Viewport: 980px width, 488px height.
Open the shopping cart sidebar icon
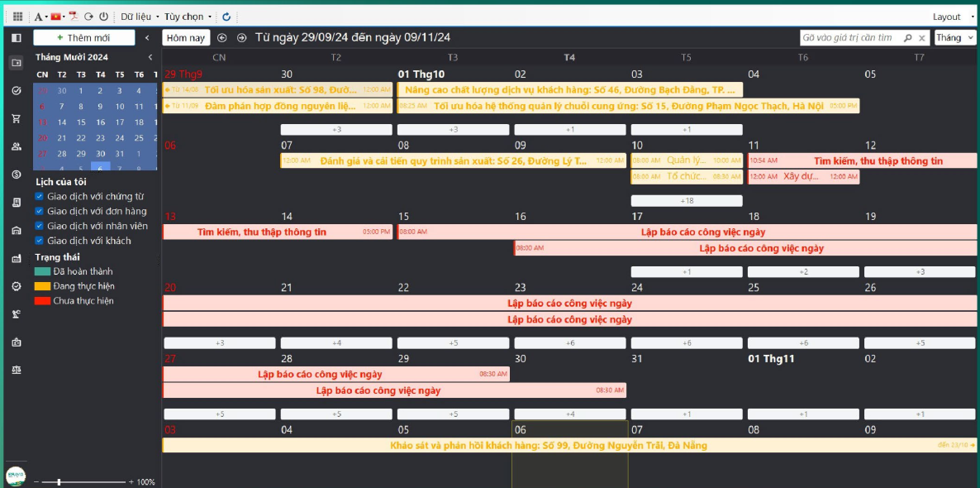point(17,118)
